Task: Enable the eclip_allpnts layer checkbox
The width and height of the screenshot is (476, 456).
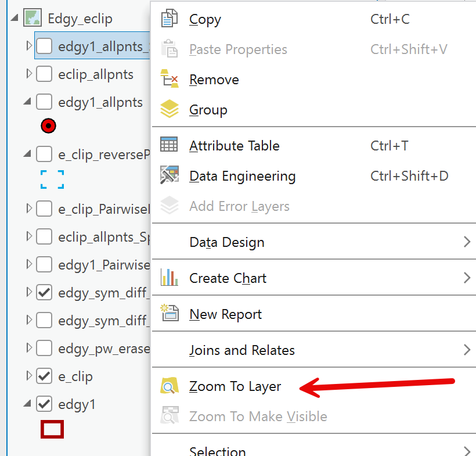Action: tap(44, 74)
